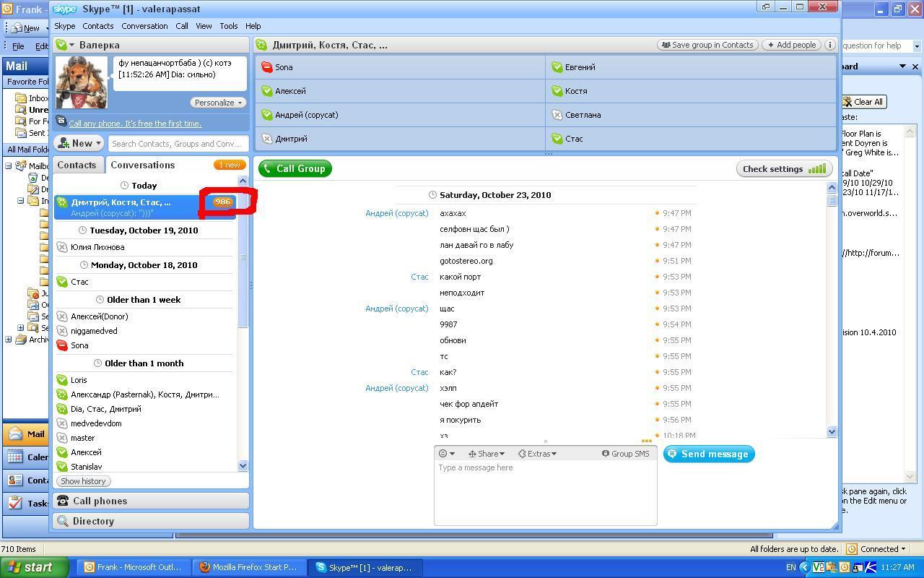Open the New dropdown in Skype
924x578 pixels.
coord(79,143)
